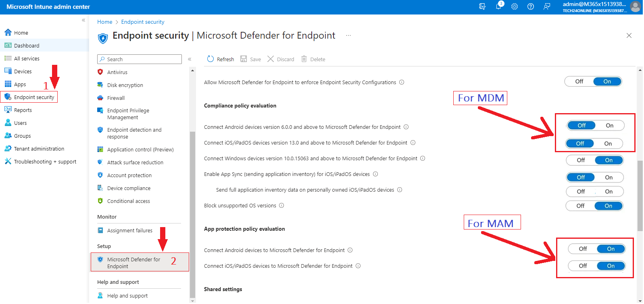
Task: Click the Refresh toolbar icon
Action: click(210, 59)
